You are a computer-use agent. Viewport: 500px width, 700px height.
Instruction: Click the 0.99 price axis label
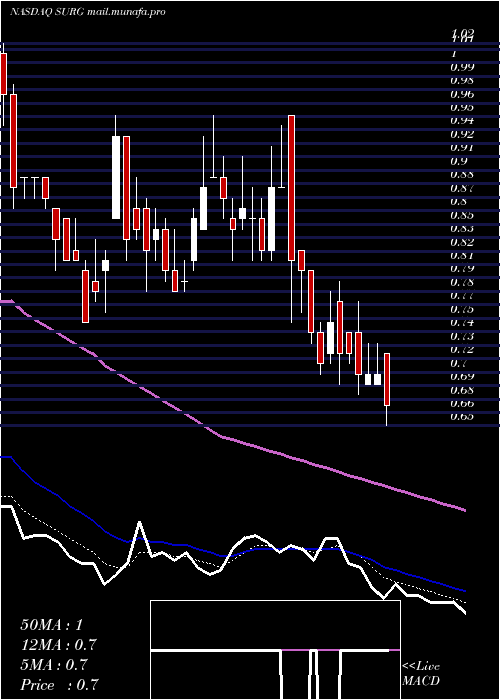(x=462, y=67)
